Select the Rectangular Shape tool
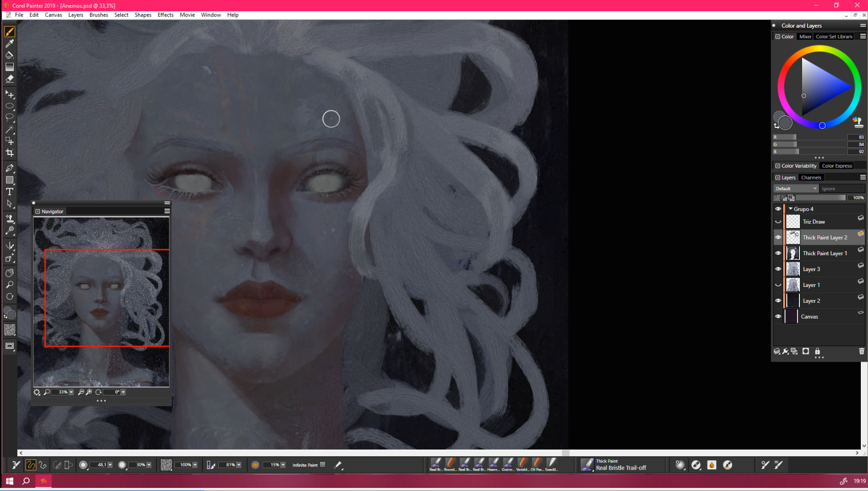 coord(10,180)
